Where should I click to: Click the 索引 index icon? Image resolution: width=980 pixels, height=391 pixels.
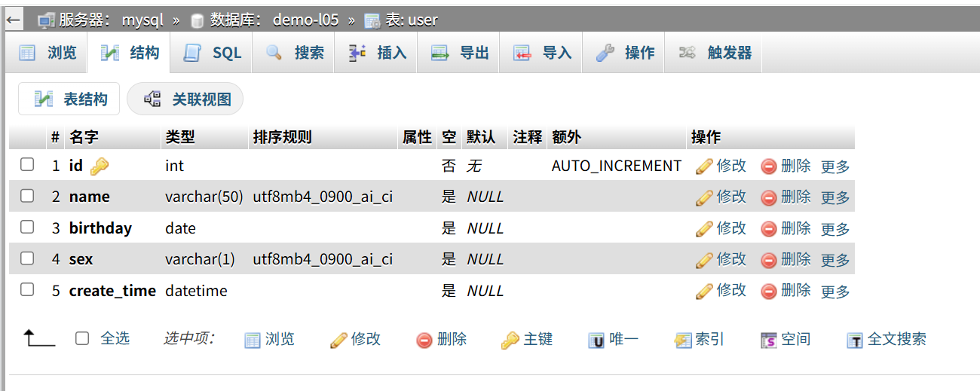683,341
